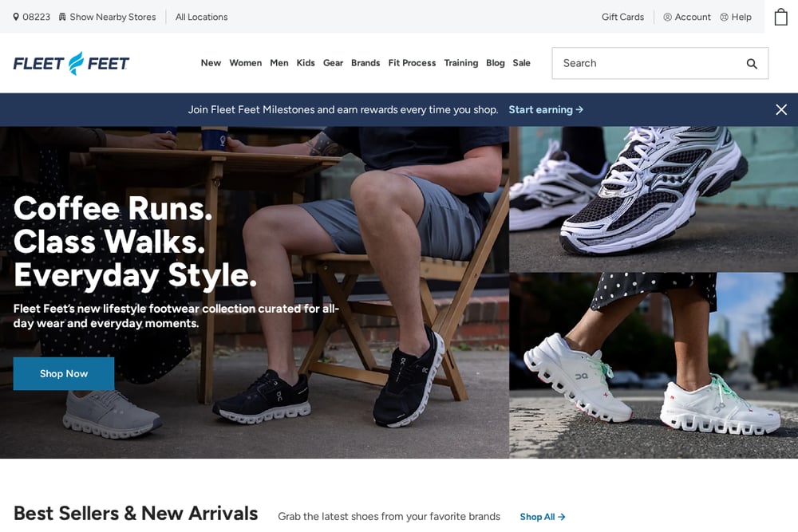Click the arrow after Start earning

(x=579, y=110)
